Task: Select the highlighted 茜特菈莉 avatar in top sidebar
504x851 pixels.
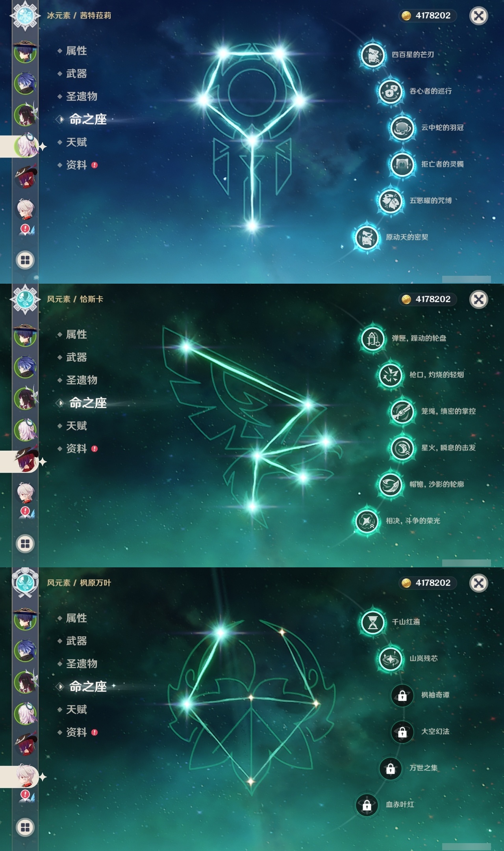Action: pos(26,146)
